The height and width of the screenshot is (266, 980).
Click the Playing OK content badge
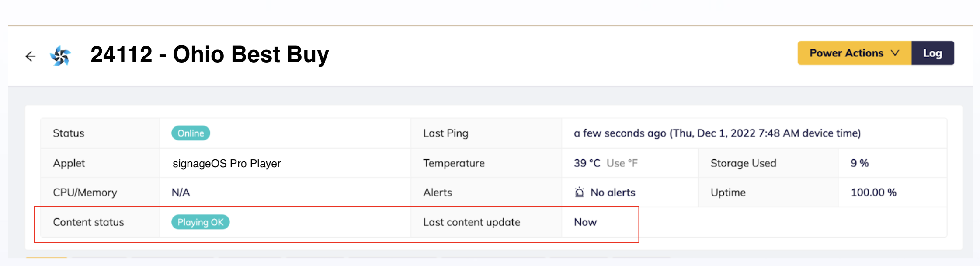pyautogui.click(x=200, y=222)
